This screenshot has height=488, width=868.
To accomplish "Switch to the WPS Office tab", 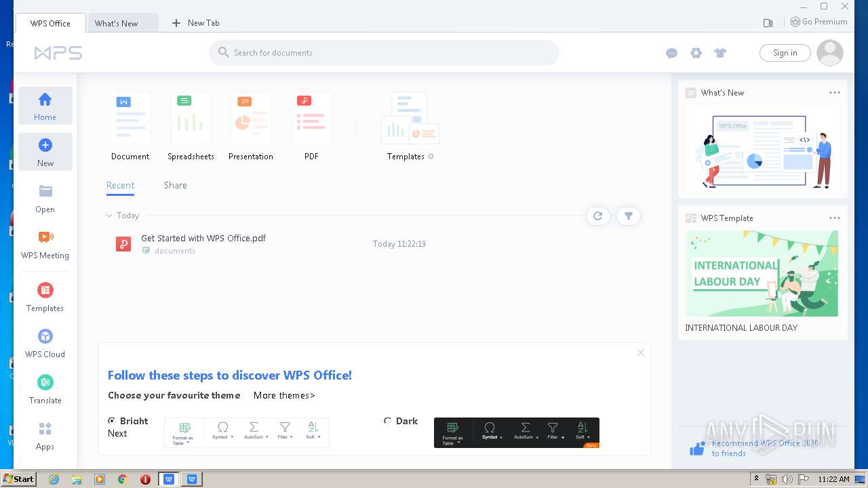I will (50, 23).
